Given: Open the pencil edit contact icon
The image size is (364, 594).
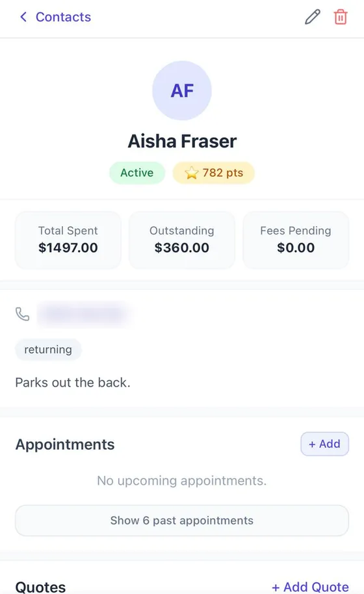Looking at the screenshot, I should pos(313,17).
